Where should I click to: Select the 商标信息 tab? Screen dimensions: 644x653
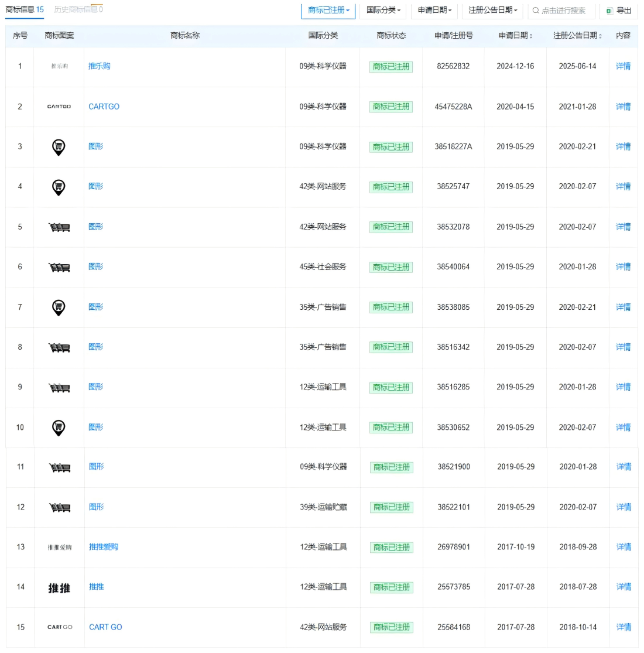[x=24, y=9]
